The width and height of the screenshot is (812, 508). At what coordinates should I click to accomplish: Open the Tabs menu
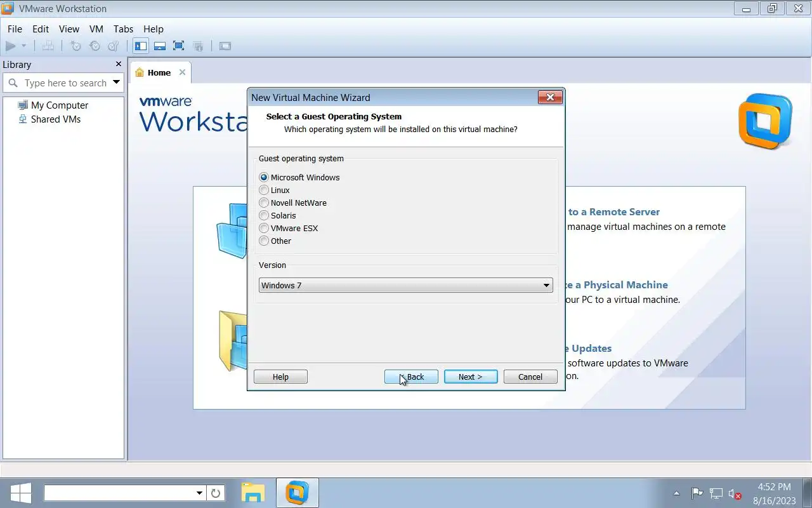click(123, 29)
